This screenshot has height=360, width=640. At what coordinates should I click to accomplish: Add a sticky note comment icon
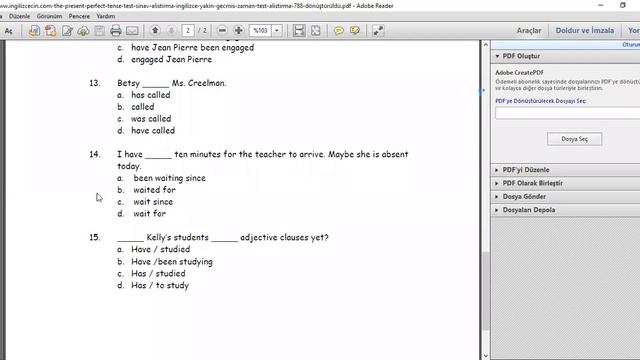click(x=338, y=31)
